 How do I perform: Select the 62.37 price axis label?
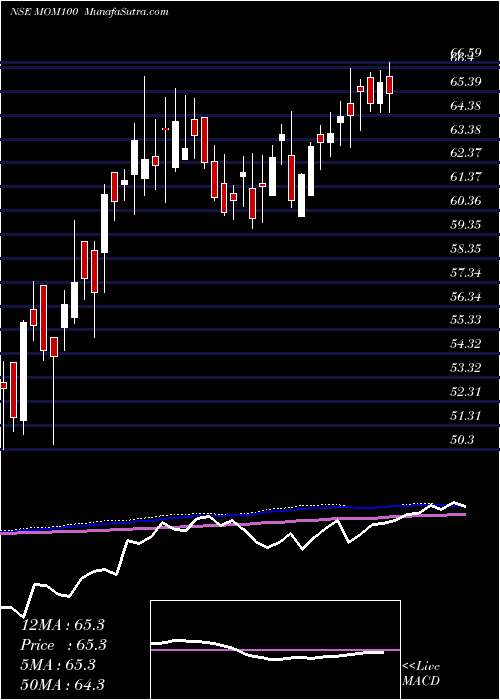click(466, 153)
